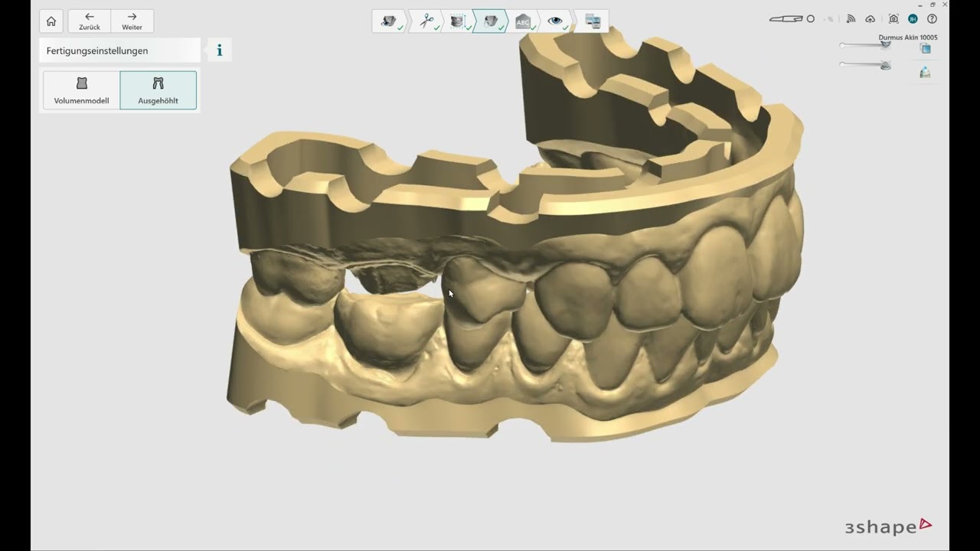Click the blue cube view orientation icon

(926, 49)
